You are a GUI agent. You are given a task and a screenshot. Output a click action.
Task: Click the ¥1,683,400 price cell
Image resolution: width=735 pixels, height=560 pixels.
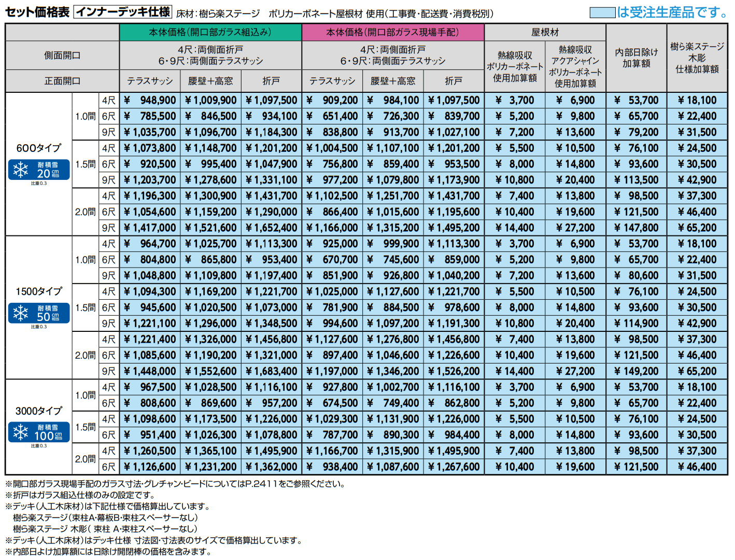tap(272, 371)
